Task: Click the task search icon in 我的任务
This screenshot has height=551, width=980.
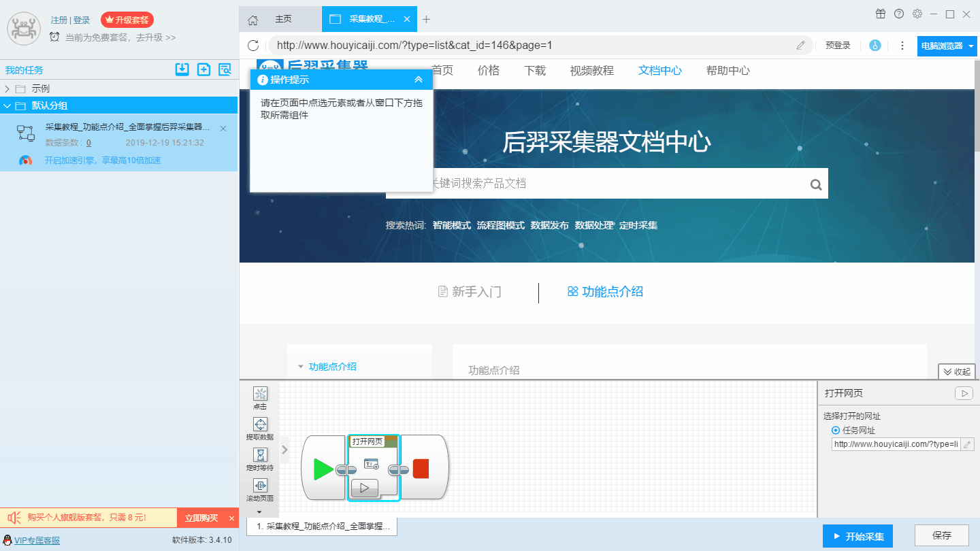Action: point(225,69)
